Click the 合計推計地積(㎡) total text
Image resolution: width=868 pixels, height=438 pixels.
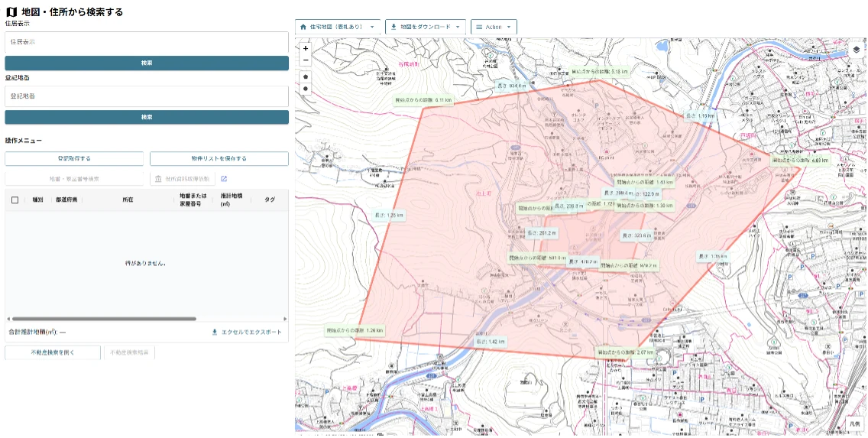(37, 333)
